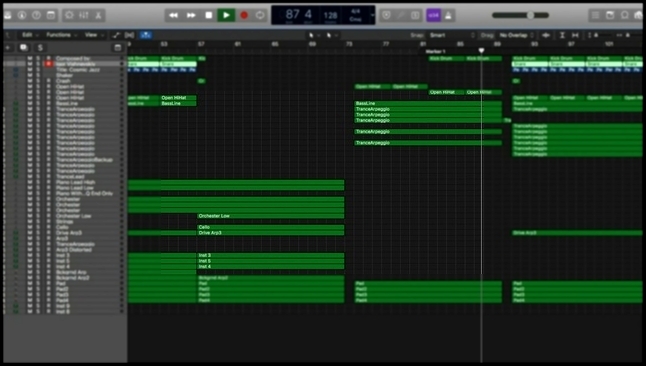
Task: Click the Fast Forward transport button
Action: pos(191,15)
